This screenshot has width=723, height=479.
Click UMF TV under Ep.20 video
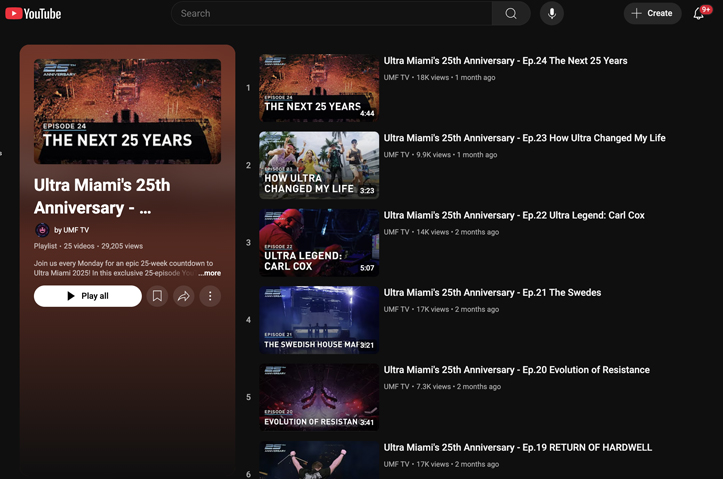pyautogui.click(x=397, y=387)
